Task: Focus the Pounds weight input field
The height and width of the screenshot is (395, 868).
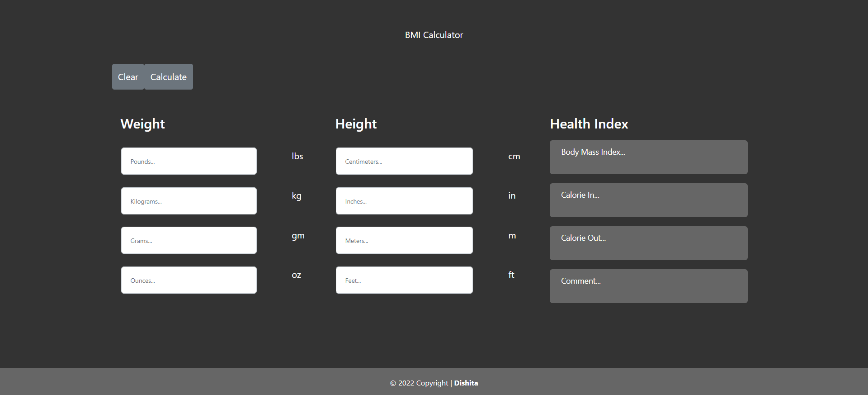Action: click(189, 161)
